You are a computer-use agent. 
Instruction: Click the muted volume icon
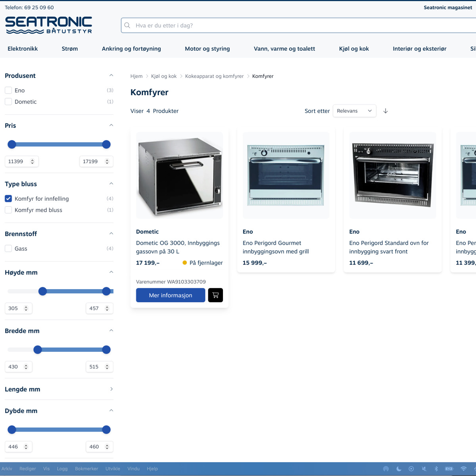point(424,469)
